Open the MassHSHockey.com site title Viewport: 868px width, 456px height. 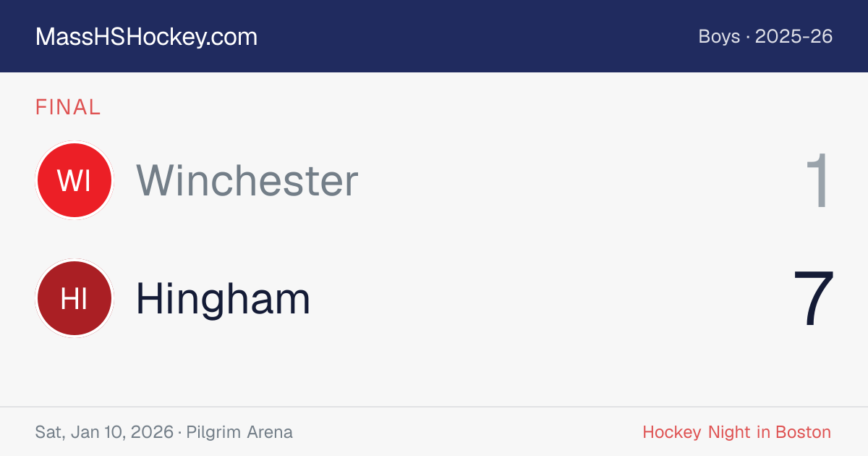tap(146, 37)
